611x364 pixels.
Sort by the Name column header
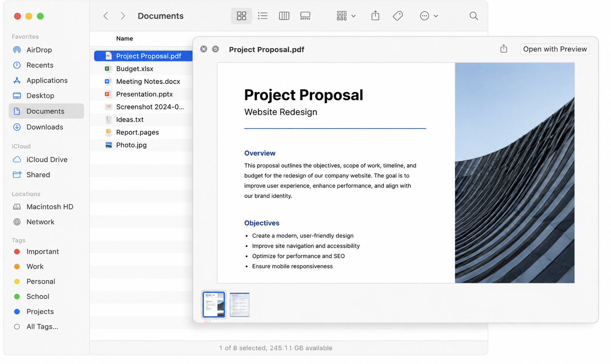pyautogui.click(x=124, y=38)
